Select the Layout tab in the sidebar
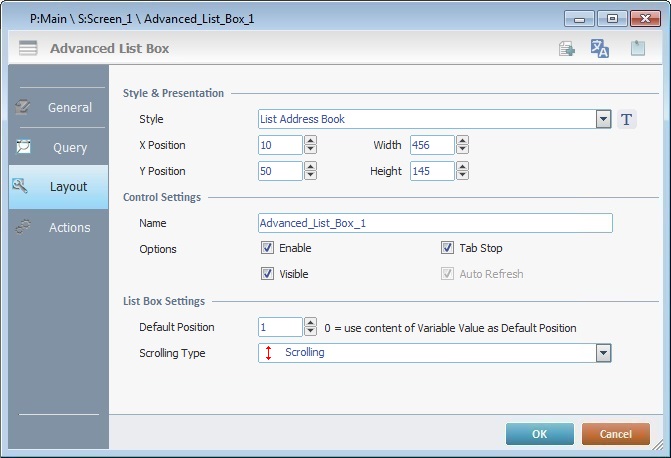Screen dimensions: 671x458 pyautogui.click(x=58, y=187)
